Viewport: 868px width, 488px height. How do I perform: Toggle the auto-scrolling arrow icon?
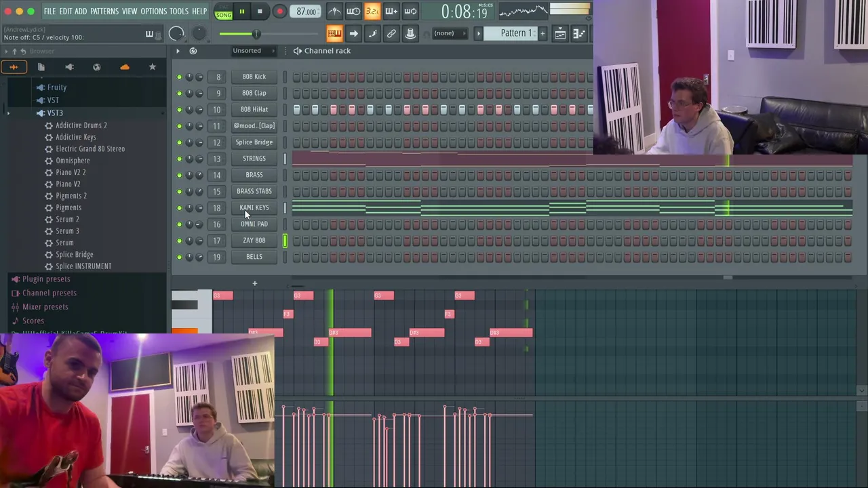(353, 33)
